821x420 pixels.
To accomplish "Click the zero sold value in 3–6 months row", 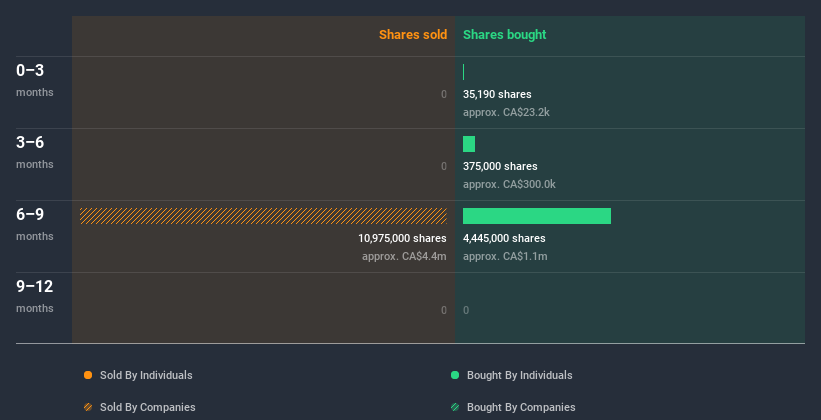I will [x=444, y=166].
